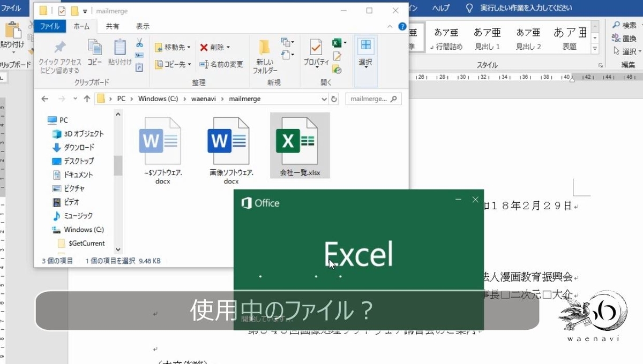
Task: Expand the Move to (移動先) dropdown
Action: (x=188, y=47)
